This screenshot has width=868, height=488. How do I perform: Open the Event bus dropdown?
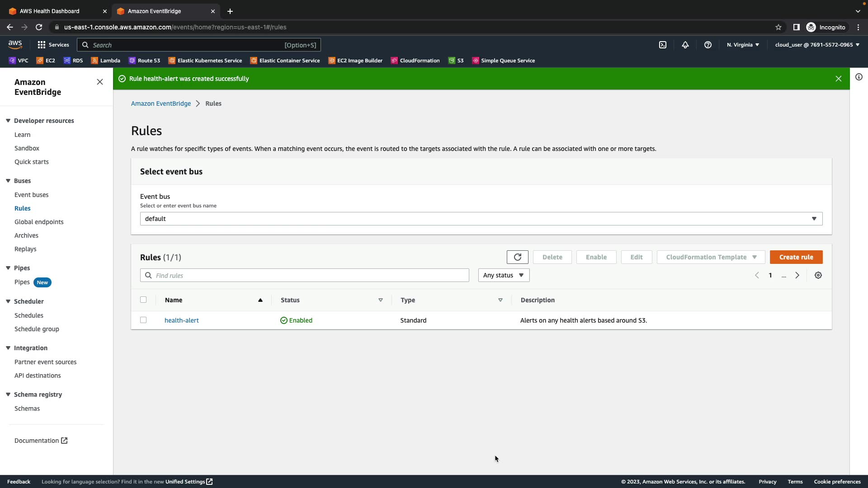coord(481,219)
